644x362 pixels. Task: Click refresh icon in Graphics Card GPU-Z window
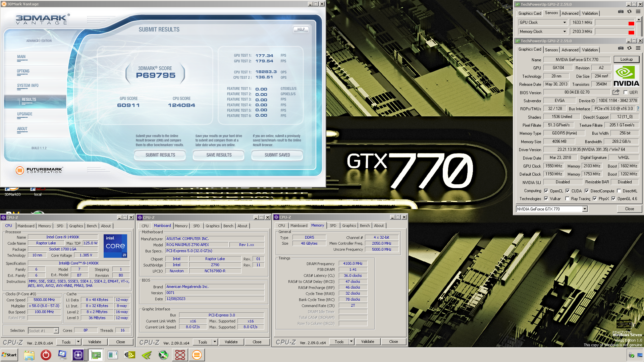(x=630, y=48)
